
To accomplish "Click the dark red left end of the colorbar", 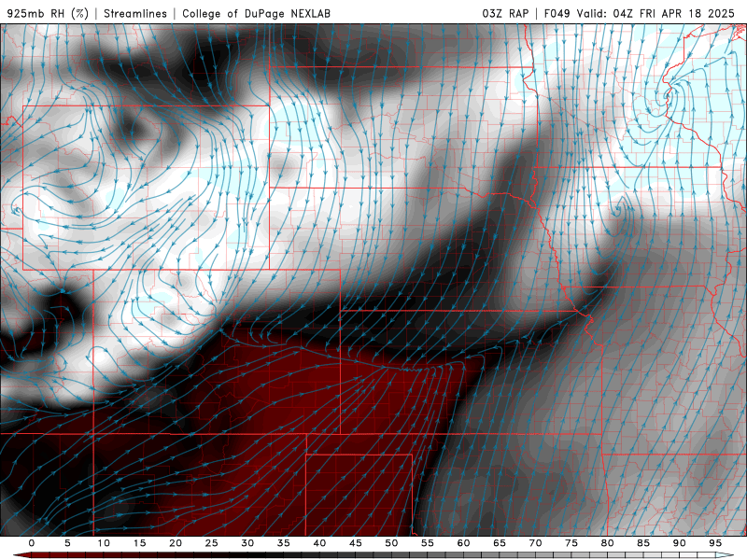I will point(22,555).
